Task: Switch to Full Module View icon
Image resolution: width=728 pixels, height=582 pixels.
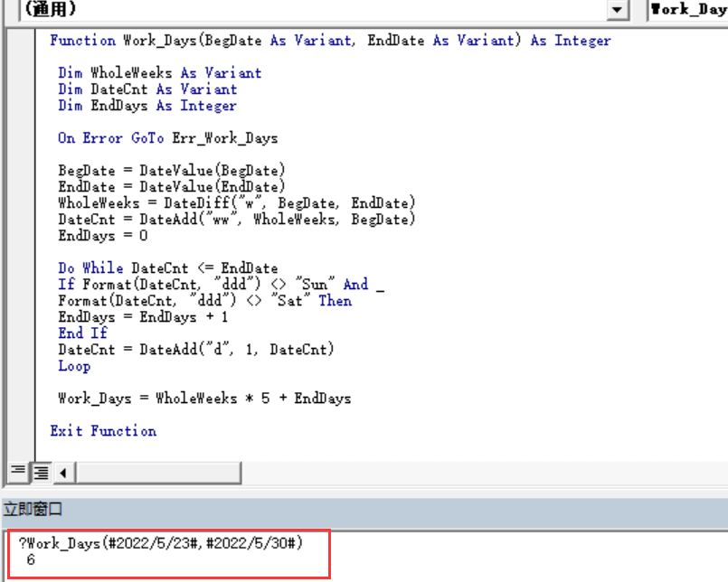Action: tap(41, 472)
